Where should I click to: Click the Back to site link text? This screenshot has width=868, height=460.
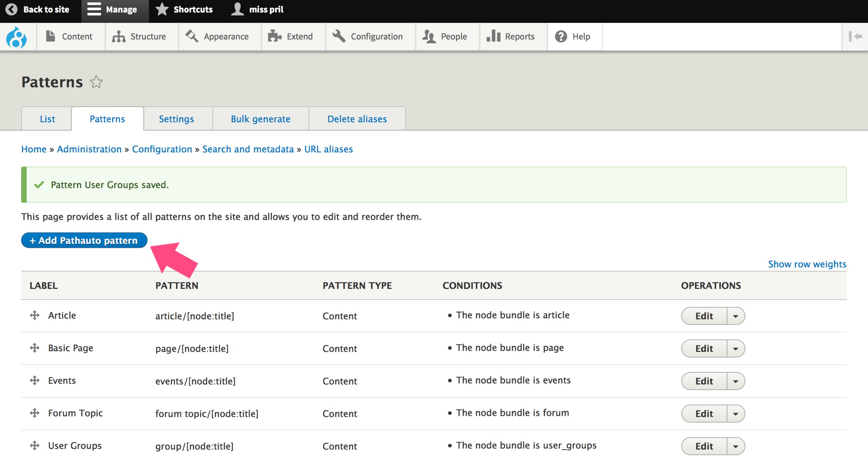point(46,9)
